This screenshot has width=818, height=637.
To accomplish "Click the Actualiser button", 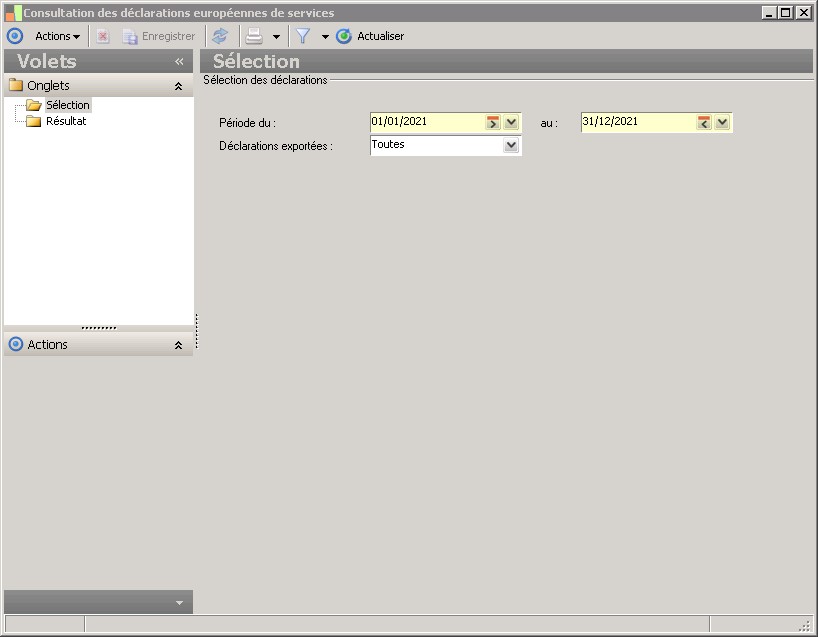I will (x=370, y=36).
